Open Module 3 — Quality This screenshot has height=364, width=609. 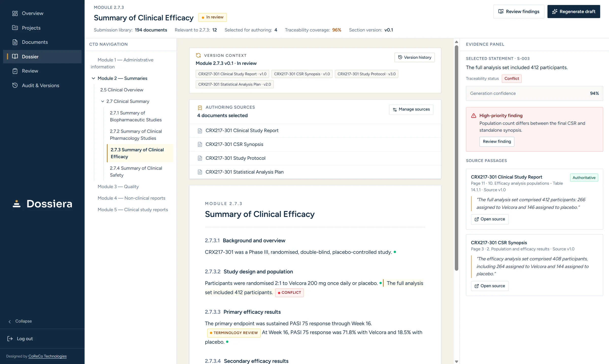(x=118, y=187)
